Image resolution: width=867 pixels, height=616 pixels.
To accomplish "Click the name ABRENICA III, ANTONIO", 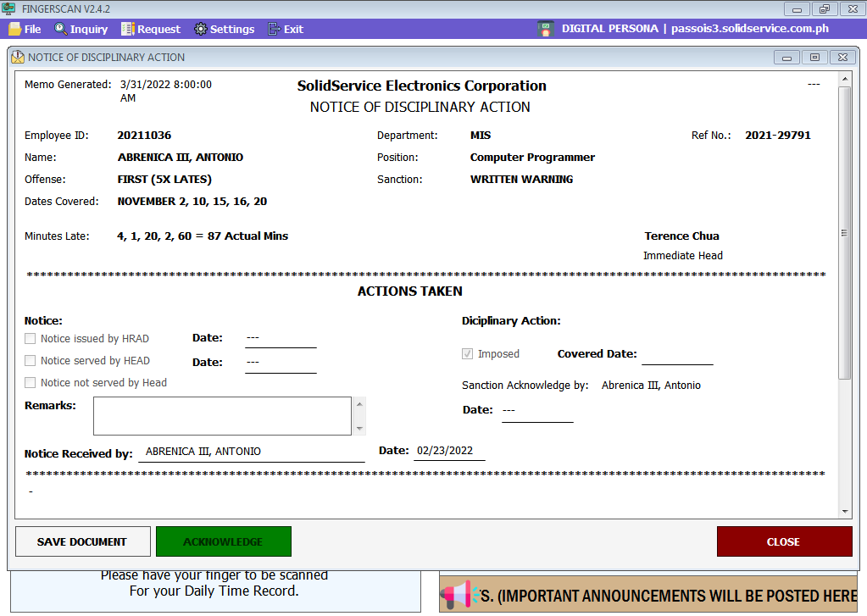I will 181,157.
